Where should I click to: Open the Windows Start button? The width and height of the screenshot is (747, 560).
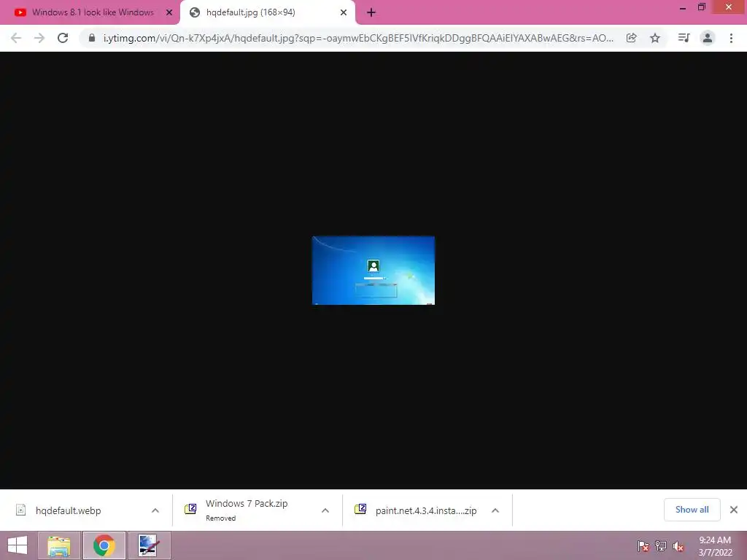tap(18, 545)
